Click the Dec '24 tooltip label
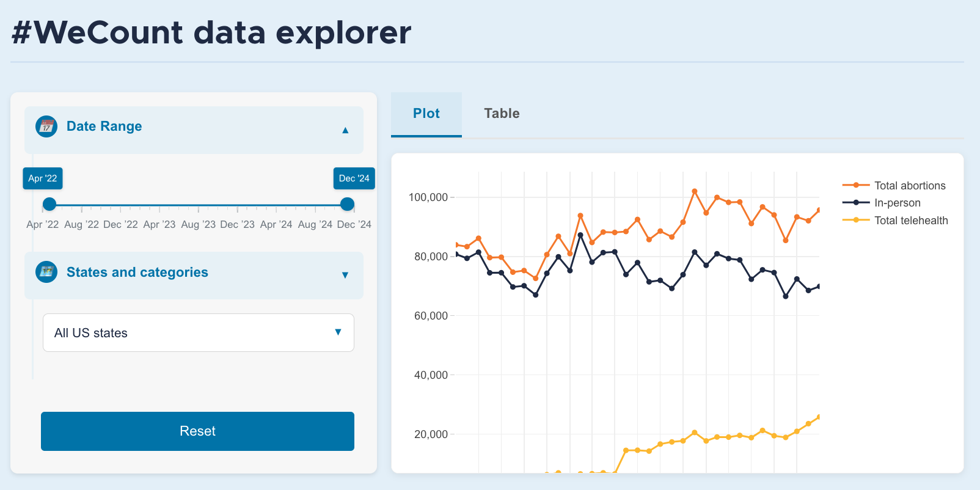The height and width of the screenshot is (490, 980). click(x=354, y=178)
